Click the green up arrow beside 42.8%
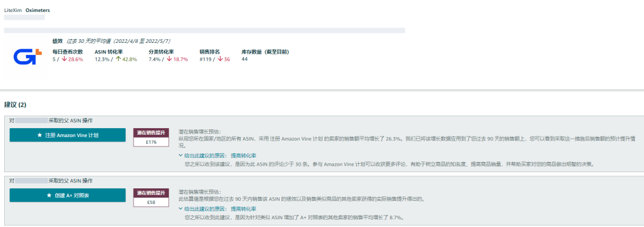 click(x=118, y=59)
